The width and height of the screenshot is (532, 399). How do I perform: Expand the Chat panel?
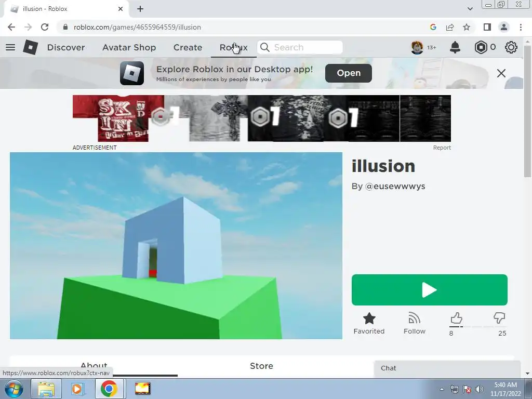coord(447,368)
